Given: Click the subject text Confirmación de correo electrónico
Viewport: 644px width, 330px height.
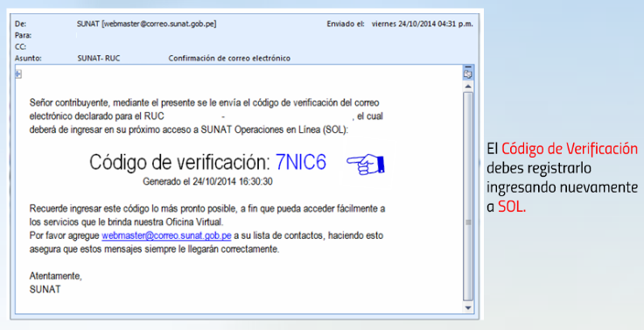Looking at the screenshot, I should point(229,59).
